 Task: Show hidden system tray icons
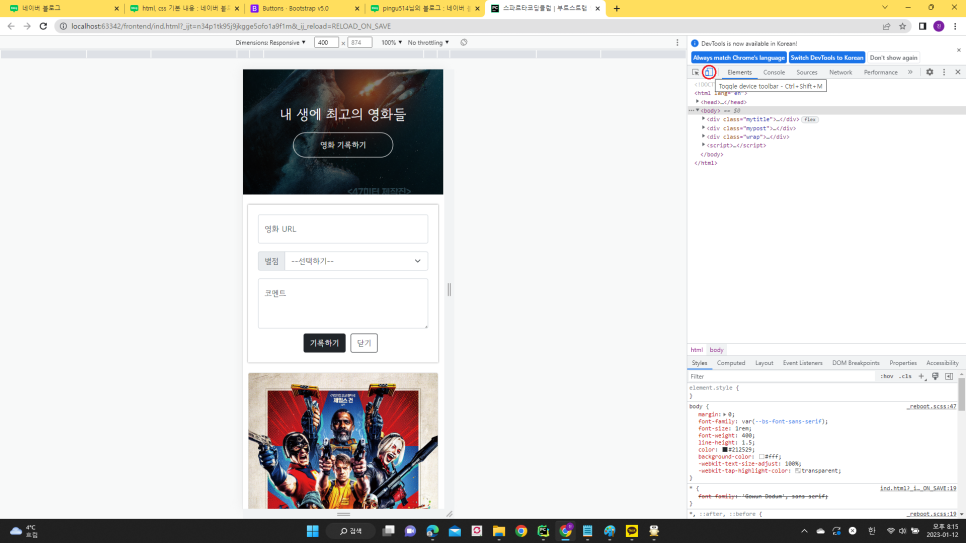[x=804, y=531]
